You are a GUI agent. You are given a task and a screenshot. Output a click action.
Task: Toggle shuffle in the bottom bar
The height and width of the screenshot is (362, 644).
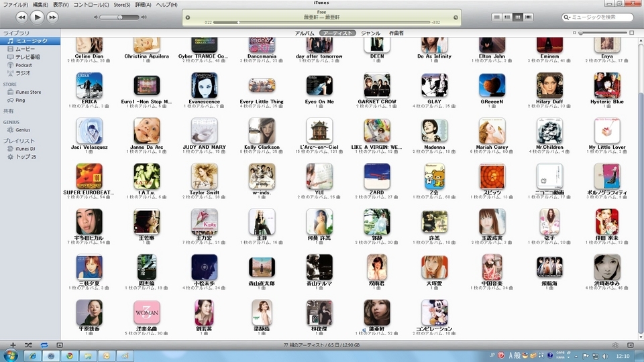tap(28, 345)
